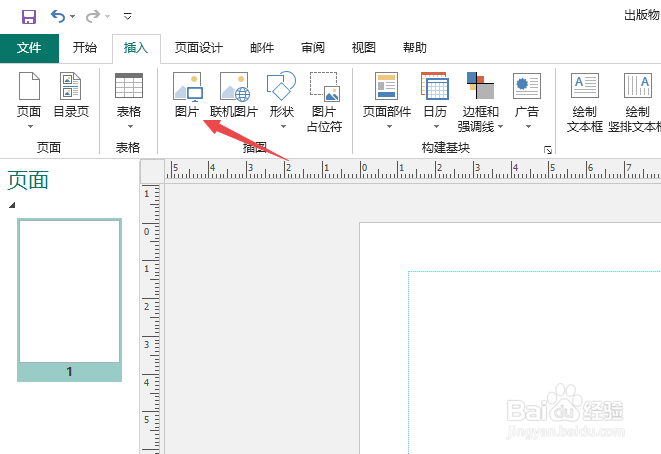Expand the 页面 button dropdown arrow

click(30, 127)
